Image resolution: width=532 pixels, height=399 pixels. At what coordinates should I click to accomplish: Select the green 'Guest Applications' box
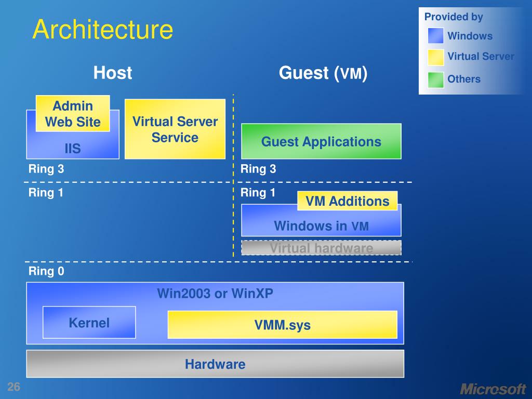click(x=321, y=141)
